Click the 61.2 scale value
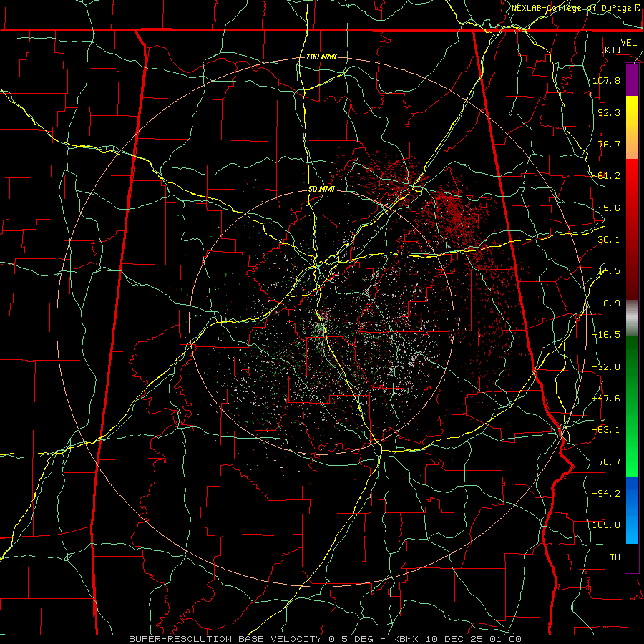 609,176
